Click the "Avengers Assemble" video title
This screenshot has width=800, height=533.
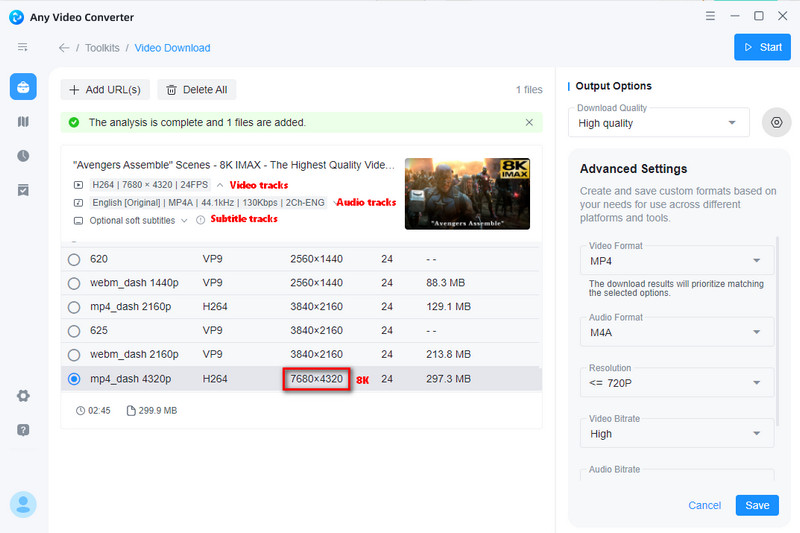[234, 165]
